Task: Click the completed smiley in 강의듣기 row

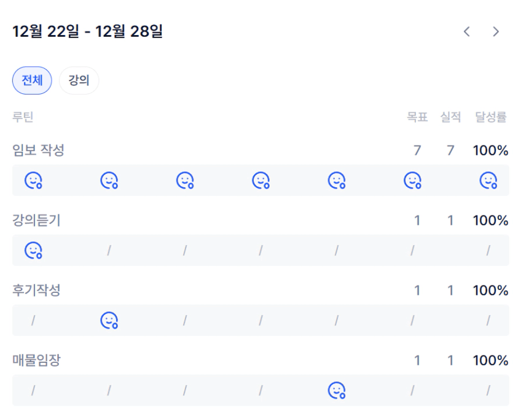Action: (x=33, y=251)
